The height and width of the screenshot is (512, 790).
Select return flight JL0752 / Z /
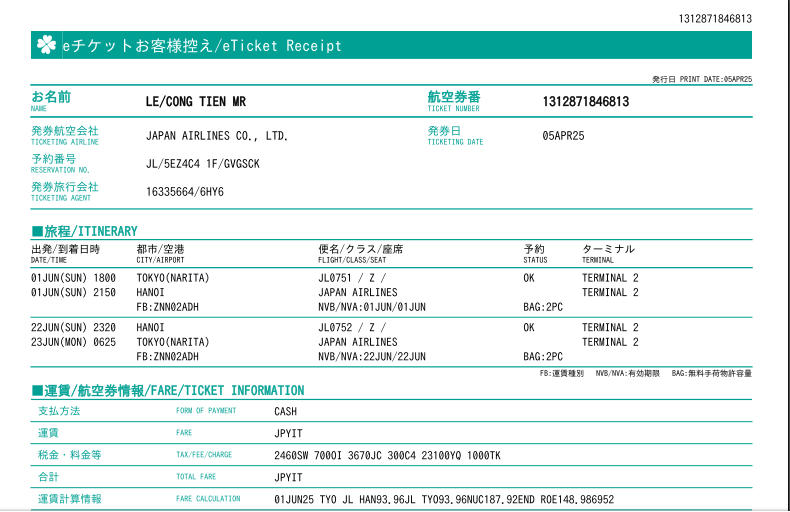pyautogui.click(x=351, y=327)
